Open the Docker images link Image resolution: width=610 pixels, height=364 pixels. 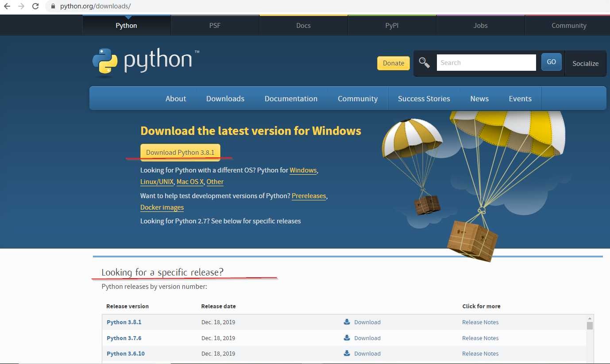tap(162, 207)
